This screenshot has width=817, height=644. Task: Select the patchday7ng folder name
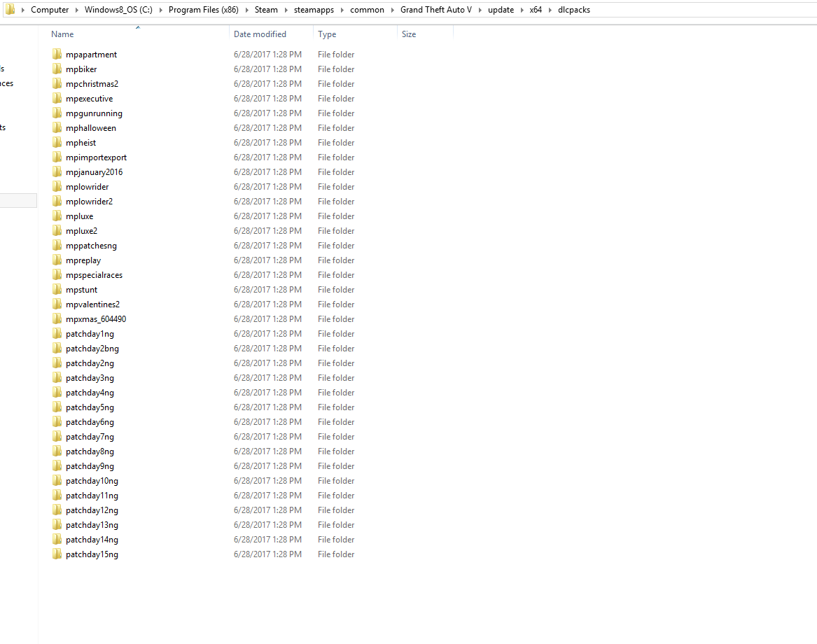coord(90,437)
